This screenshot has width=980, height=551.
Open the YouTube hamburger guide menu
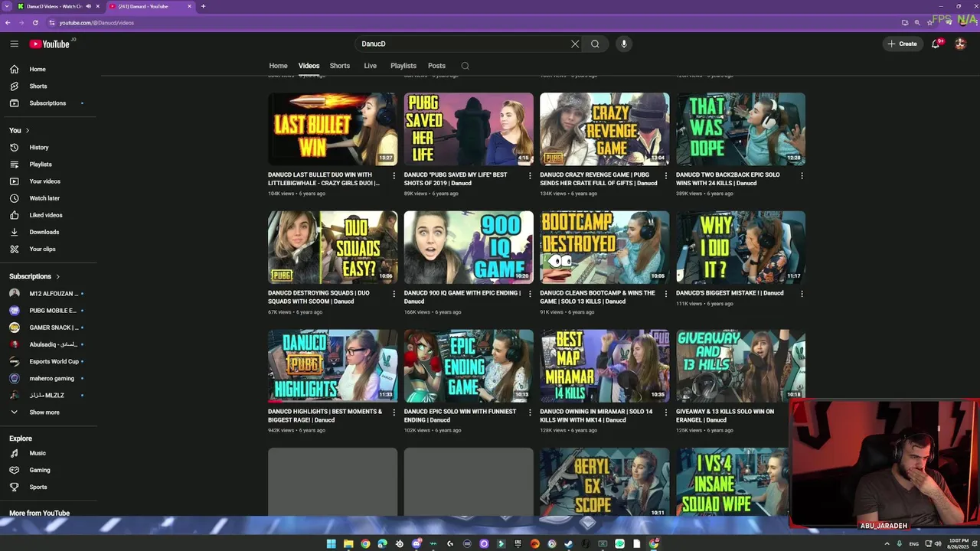click(14, 44)
